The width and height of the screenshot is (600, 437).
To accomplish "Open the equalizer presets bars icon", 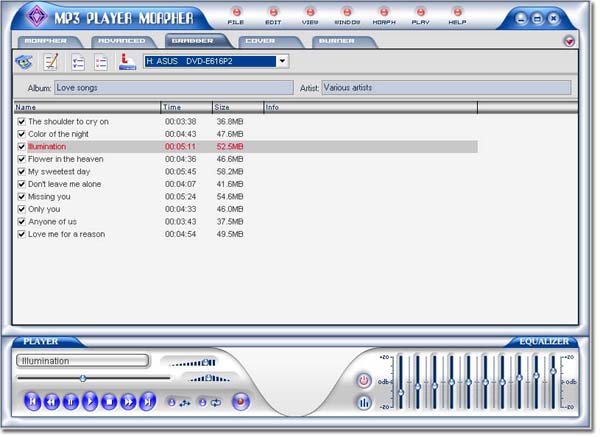I will (364, 403).
